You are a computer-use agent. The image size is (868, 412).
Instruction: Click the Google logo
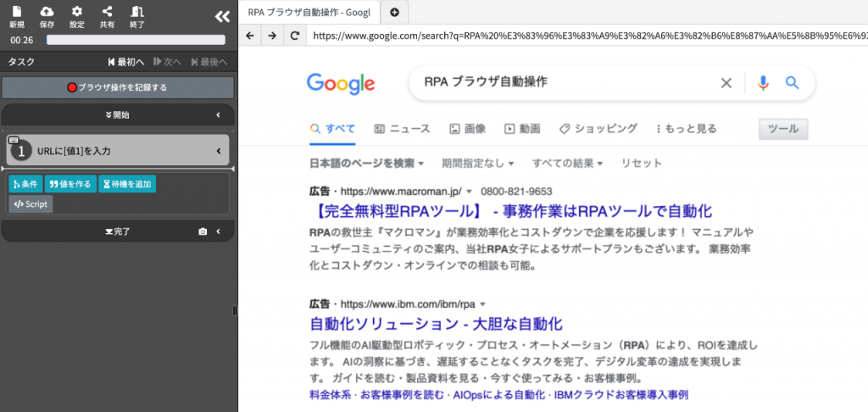point(341,83)
